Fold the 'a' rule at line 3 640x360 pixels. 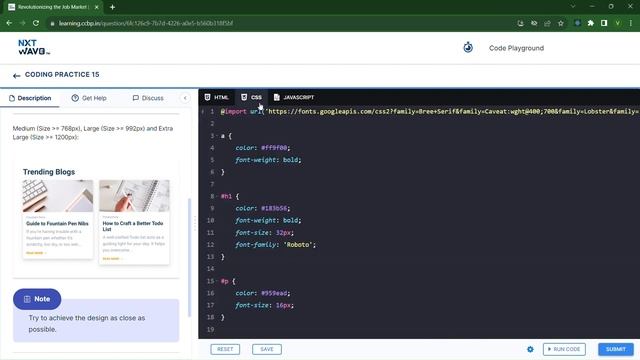point(217,136)
